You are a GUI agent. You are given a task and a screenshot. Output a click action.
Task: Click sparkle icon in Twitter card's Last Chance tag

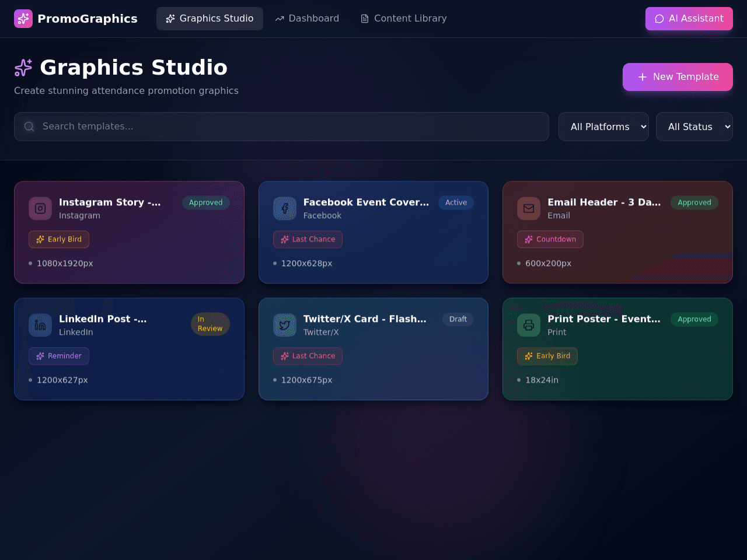[285, 356]
